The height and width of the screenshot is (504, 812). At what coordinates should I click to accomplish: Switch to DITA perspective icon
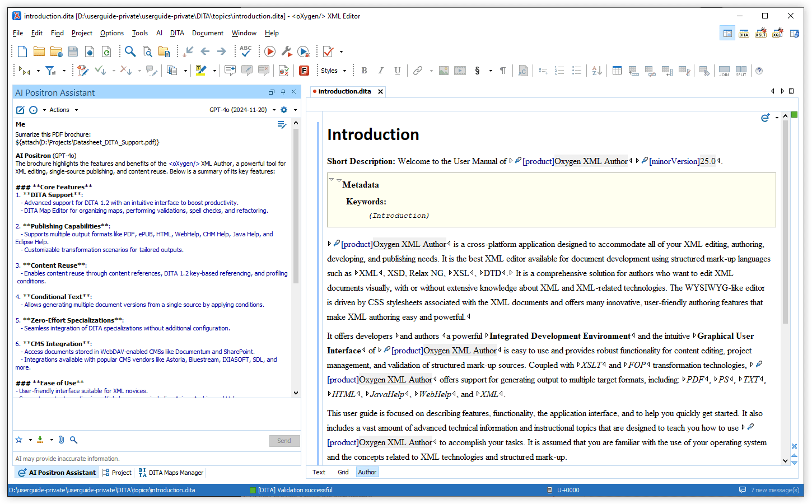744,34
